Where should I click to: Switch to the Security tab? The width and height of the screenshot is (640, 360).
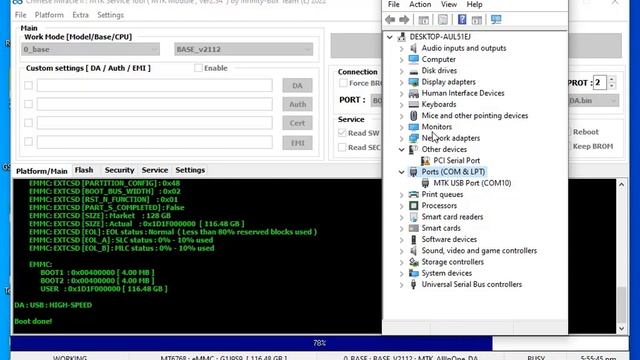119,170
